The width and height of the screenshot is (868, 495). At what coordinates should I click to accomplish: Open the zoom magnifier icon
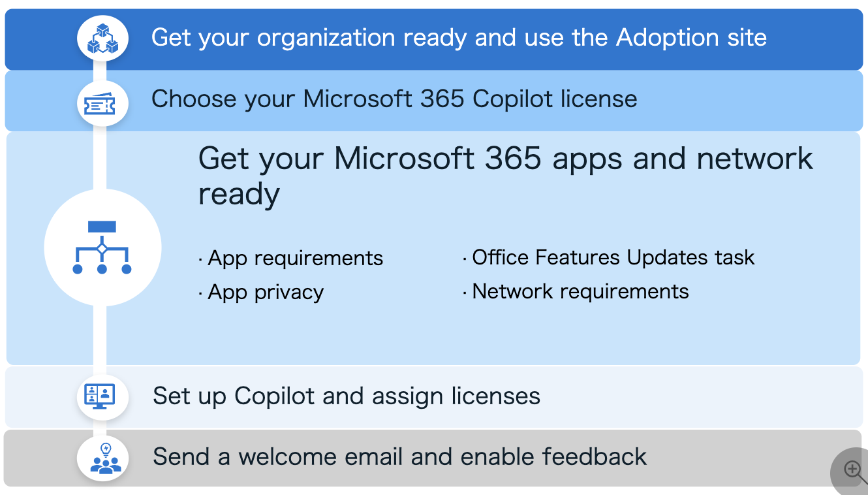(x=852, y=470)
